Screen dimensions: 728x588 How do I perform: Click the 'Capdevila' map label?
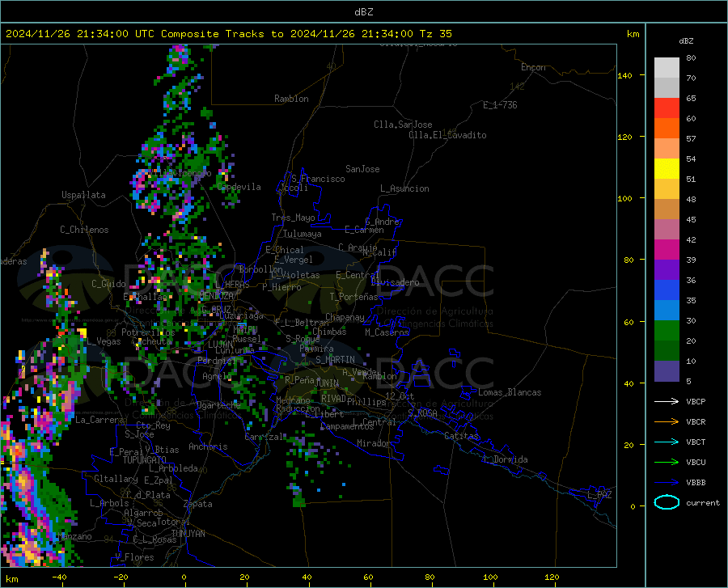239,187
